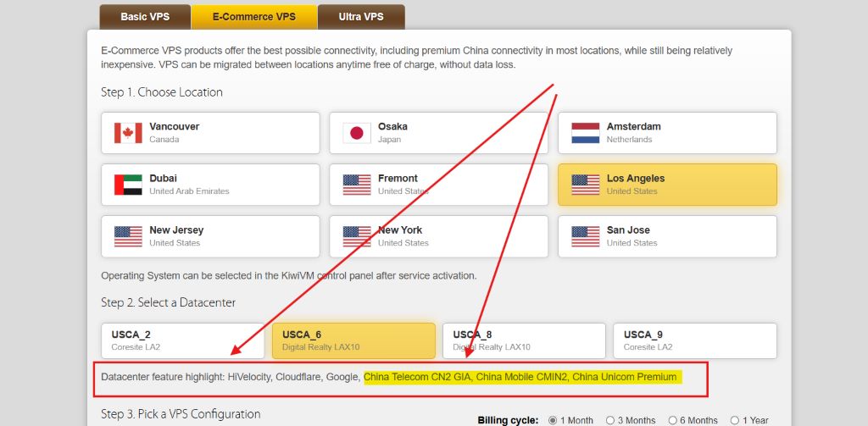Select the 1 Year billing cycle
Viewport: 868px width, 426px height.
point(735,420)
